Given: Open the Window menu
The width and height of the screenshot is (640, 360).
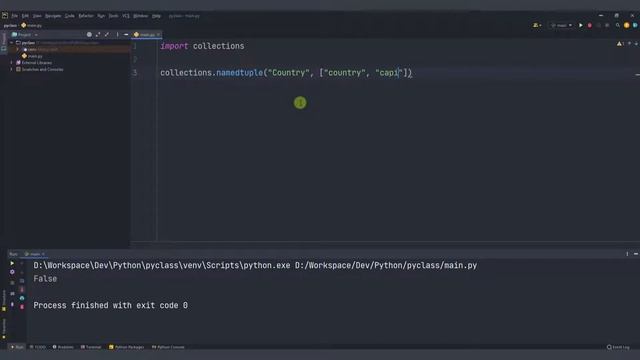Looking at the screenshot, I should pos(140,16).
